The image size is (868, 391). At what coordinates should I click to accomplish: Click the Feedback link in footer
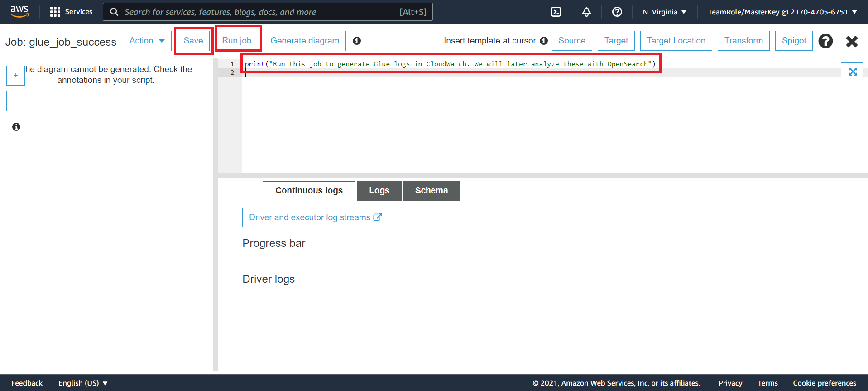click(x=27, y=383)
